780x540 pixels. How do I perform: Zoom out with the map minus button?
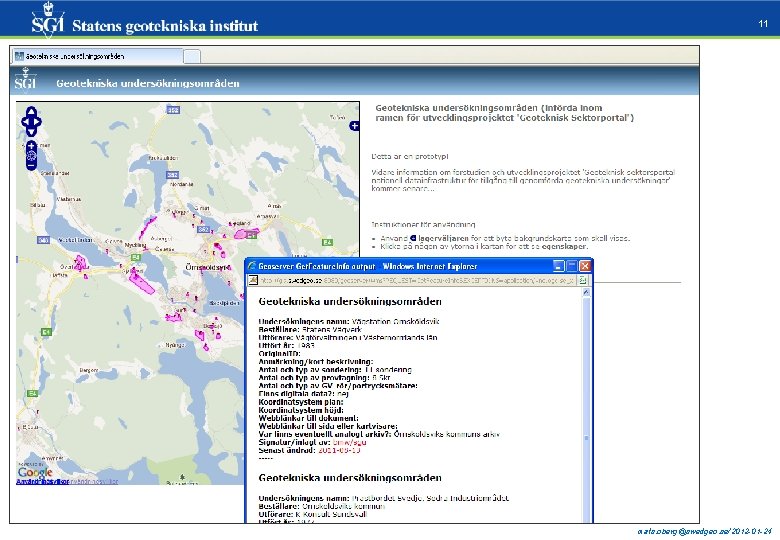tap(31, 165)
